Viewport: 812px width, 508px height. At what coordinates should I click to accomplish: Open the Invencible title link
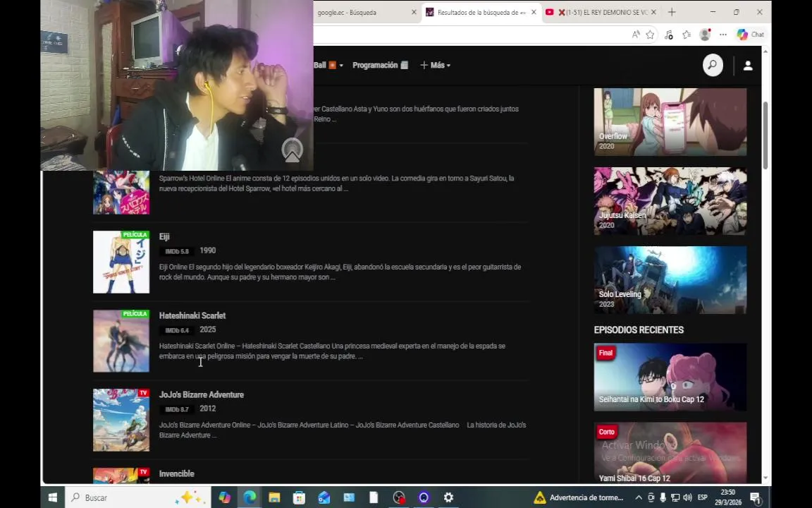[x=177, y=474]
